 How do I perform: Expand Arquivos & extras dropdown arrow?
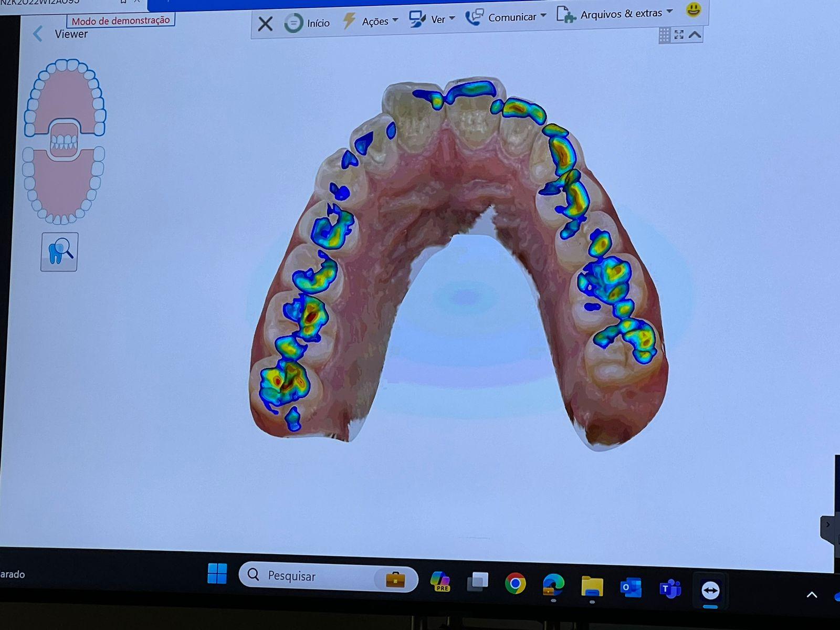(669, 12)
